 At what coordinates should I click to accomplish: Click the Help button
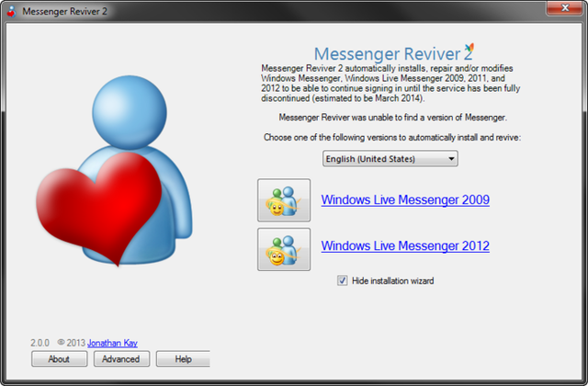[183, 359]
